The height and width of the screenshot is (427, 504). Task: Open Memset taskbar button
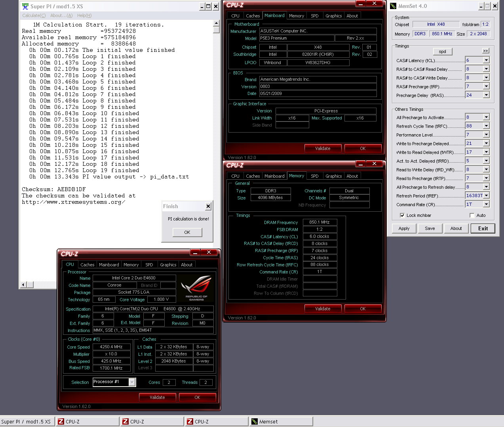[x=281, y=421]
